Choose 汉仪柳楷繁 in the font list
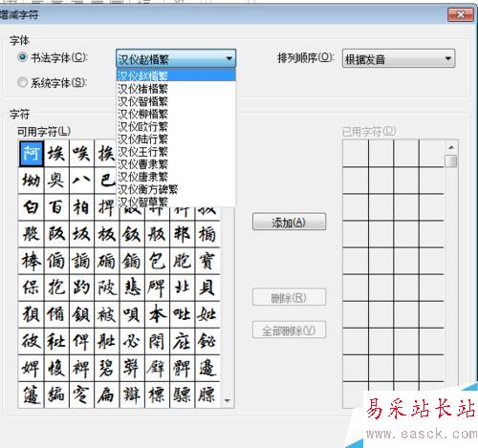The width and height of the screenshot is (478, 448). (176, 114)
